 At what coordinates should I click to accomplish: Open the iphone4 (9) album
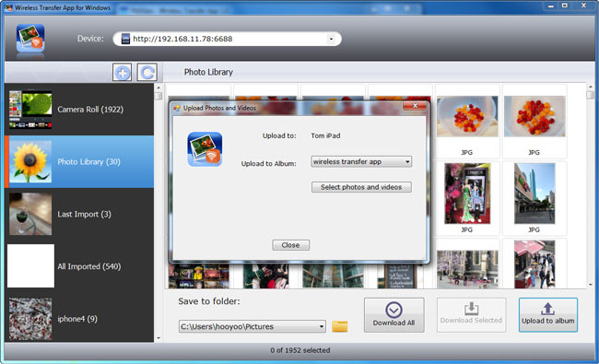pyautogui.click(x=79, y=319)
